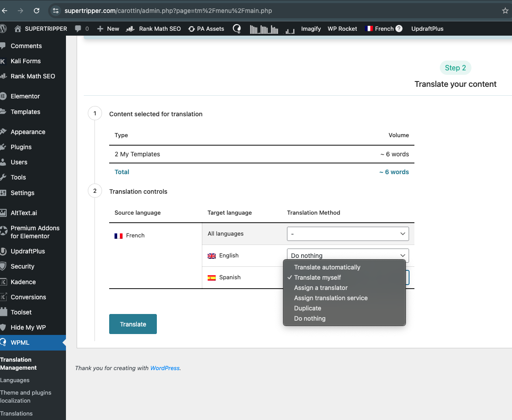This screenshot has width=512, height=420.
Task: Open Appearance brush icon in sidebar
Action: [3, 132]
